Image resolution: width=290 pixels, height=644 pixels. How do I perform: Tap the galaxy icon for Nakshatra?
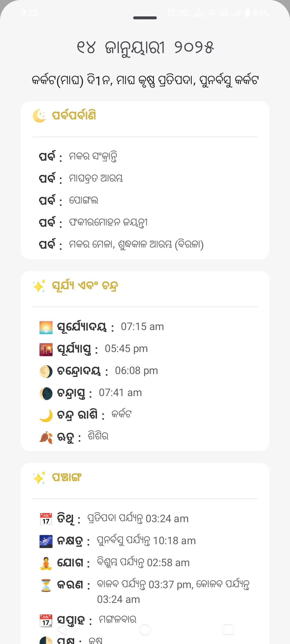(46, 541)
